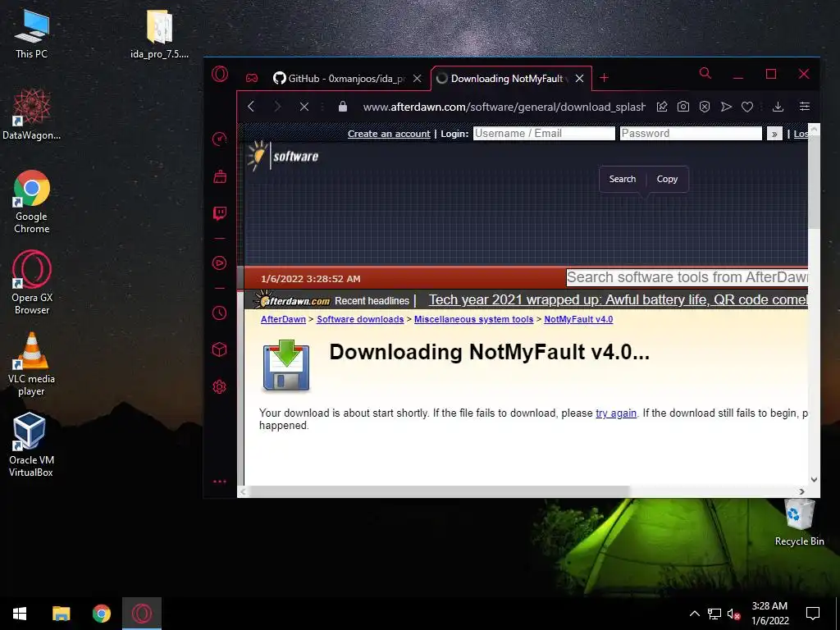This screenshot has width=840, height=630.
Task: Focus the Username / Email field
Action: pyautogui.click(x=544, y=134)
